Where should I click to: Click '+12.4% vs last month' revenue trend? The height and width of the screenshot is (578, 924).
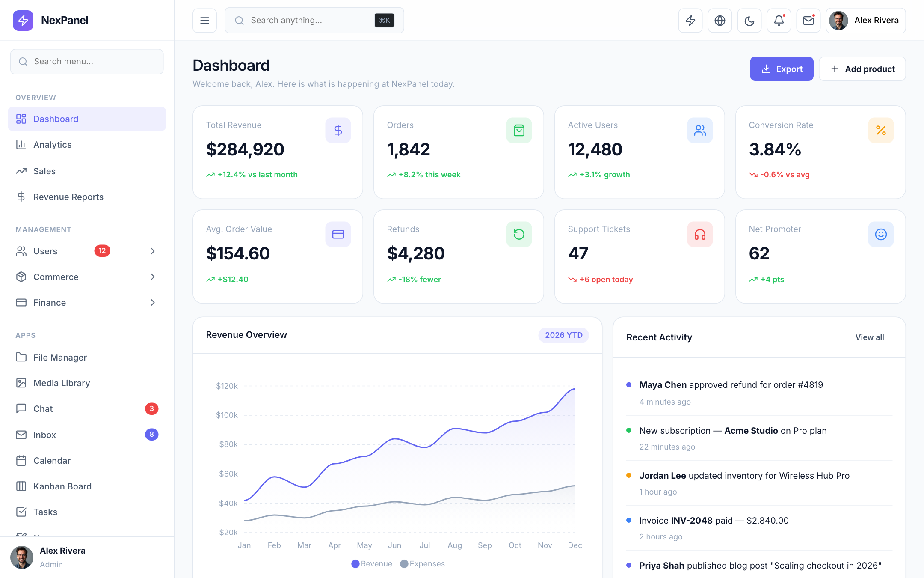(252, 174)
